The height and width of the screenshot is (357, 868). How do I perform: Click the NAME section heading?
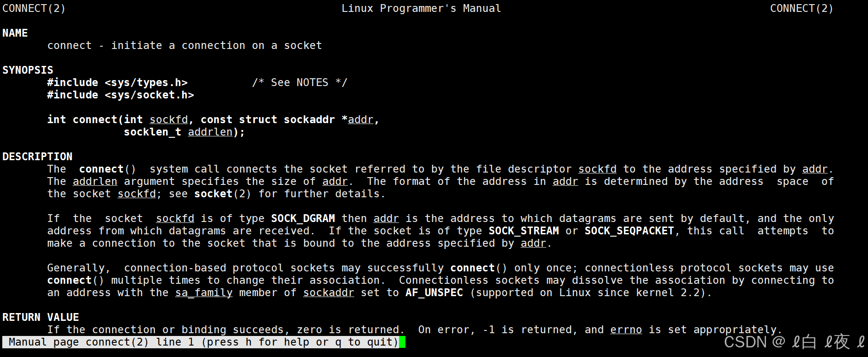[15, 33]
